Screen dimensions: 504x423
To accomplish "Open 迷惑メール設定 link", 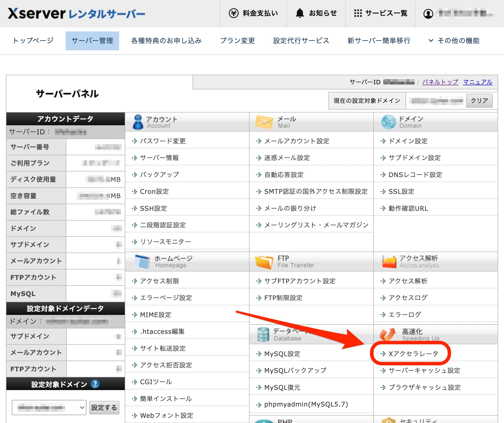I will coord(287,158).
